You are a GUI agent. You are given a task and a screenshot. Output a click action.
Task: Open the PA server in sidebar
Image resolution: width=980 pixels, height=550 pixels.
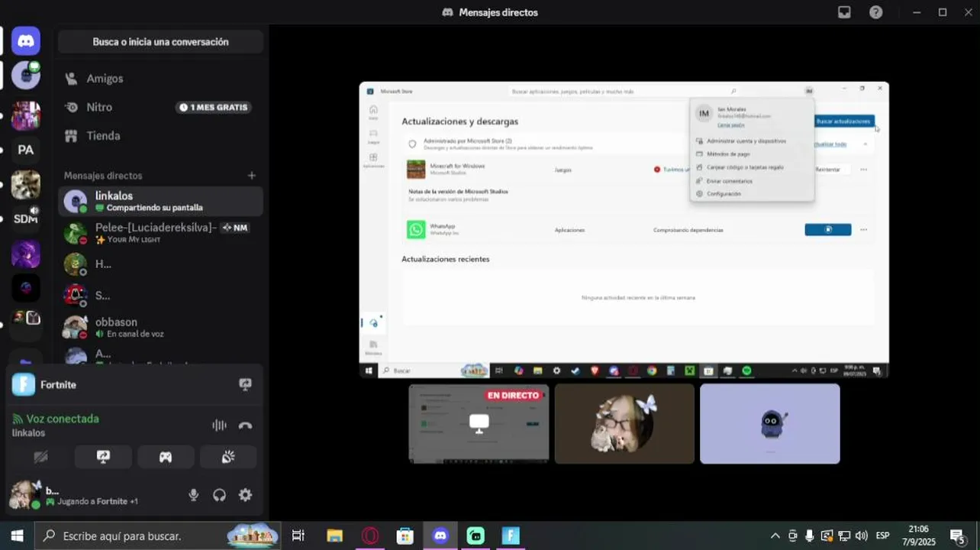pos(25,150)
